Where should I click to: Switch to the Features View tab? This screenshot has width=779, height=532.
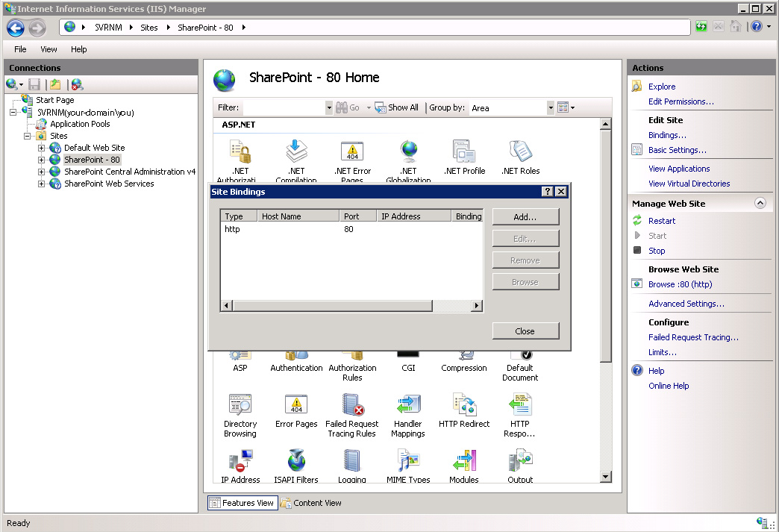point(243,503)
